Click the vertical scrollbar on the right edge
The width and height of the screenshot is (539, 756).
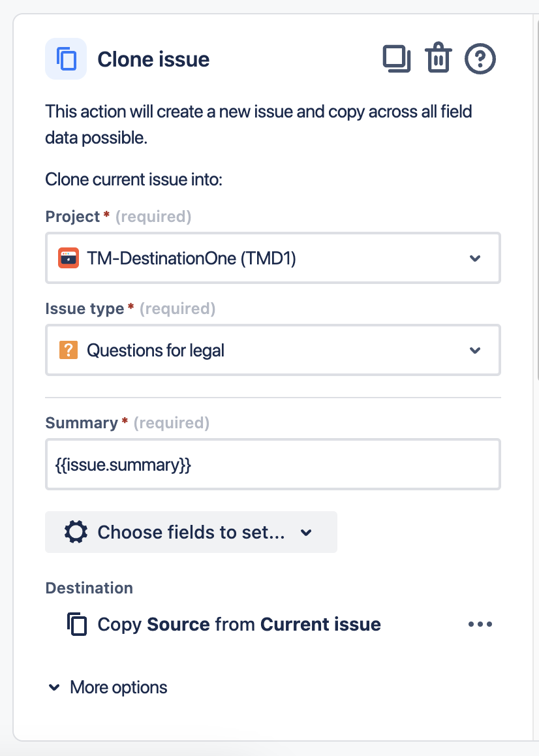pos(536,196)
